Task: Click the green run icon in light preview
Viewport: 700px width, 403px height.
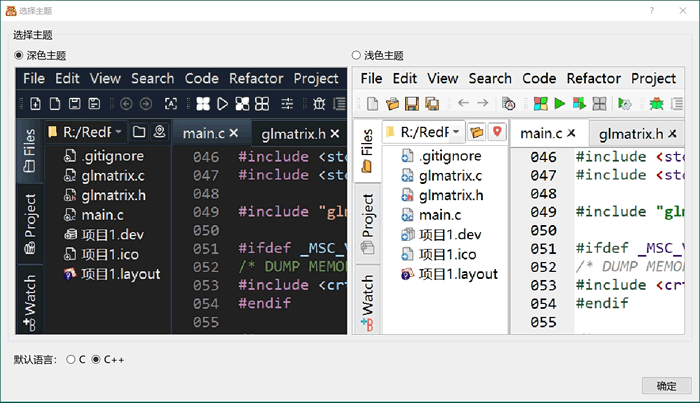Action: pyautogui.click(x=559, y=104)
